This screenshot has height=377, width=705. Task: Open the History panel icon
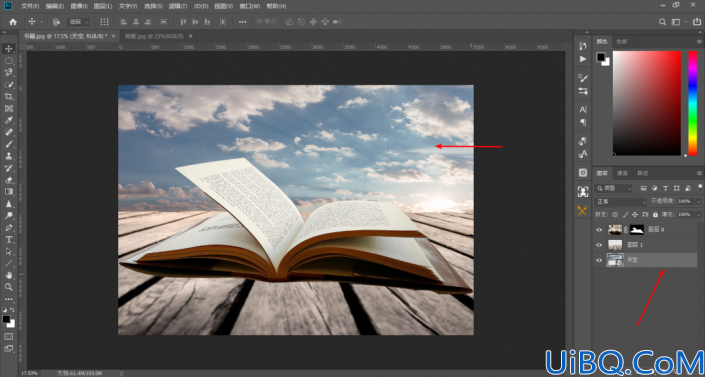coord(583,46)
